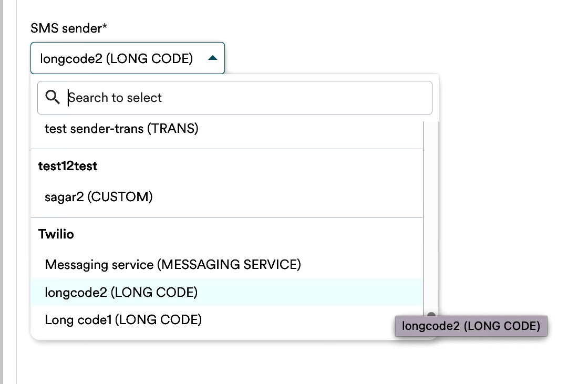
Task: Click the required asterisk next to SMS sender
Action: pos(105,27)
